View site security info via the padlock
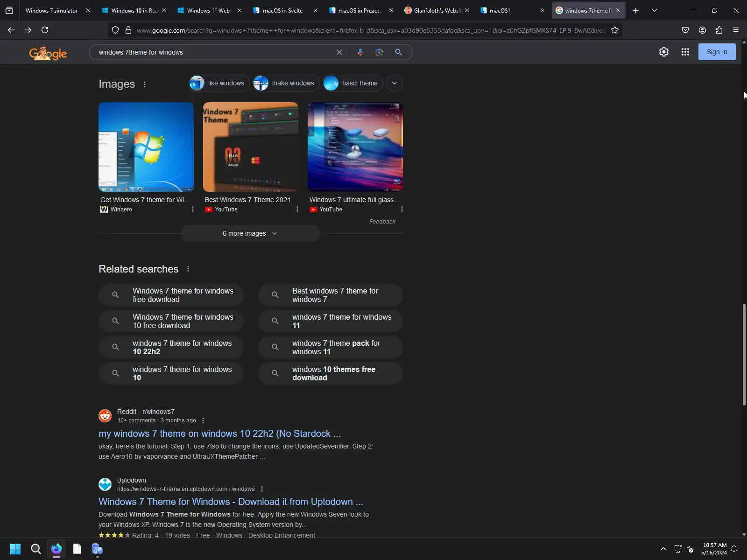Viewport: 747px width, 560px height. coord(128,30)
